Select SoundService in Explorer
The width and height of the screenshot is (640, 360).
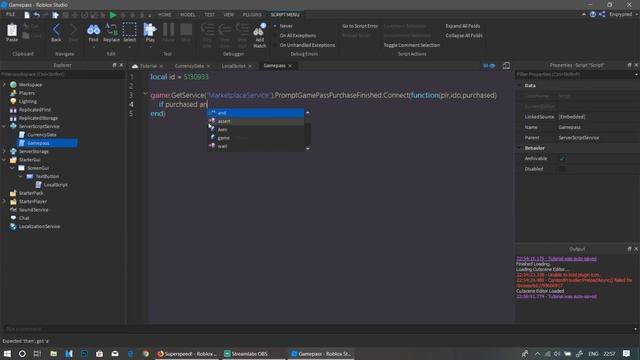point(33,210)
